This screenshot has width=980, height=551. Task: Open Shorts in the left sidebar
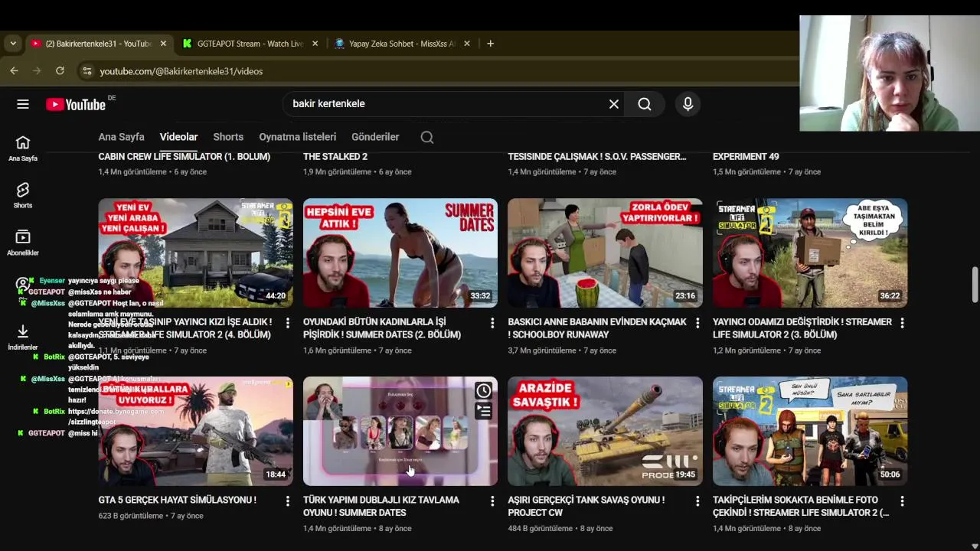pyautogui.click(x=23, y=195)
